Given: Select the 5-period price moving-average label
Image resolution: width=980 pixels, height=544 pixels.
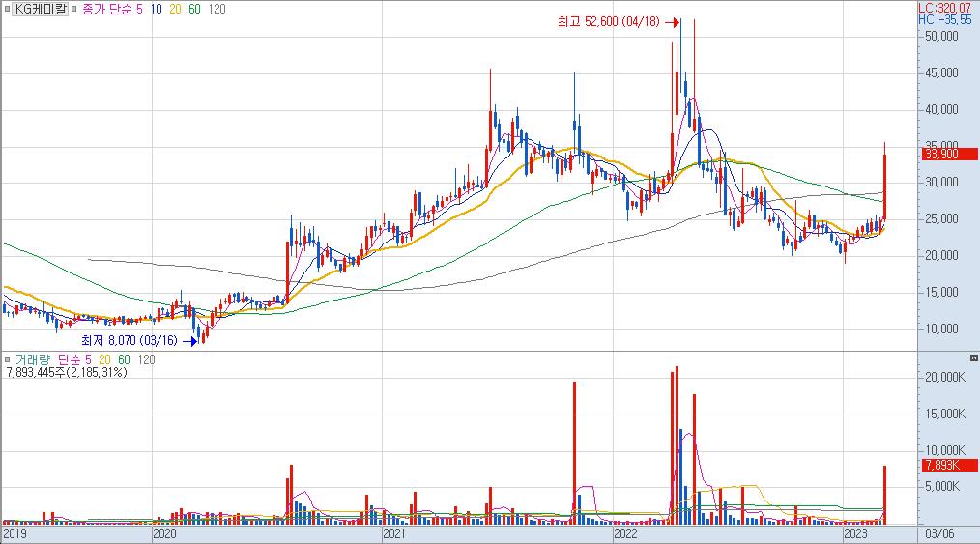Looking at the screenshot, I should [x=139, y=10].
